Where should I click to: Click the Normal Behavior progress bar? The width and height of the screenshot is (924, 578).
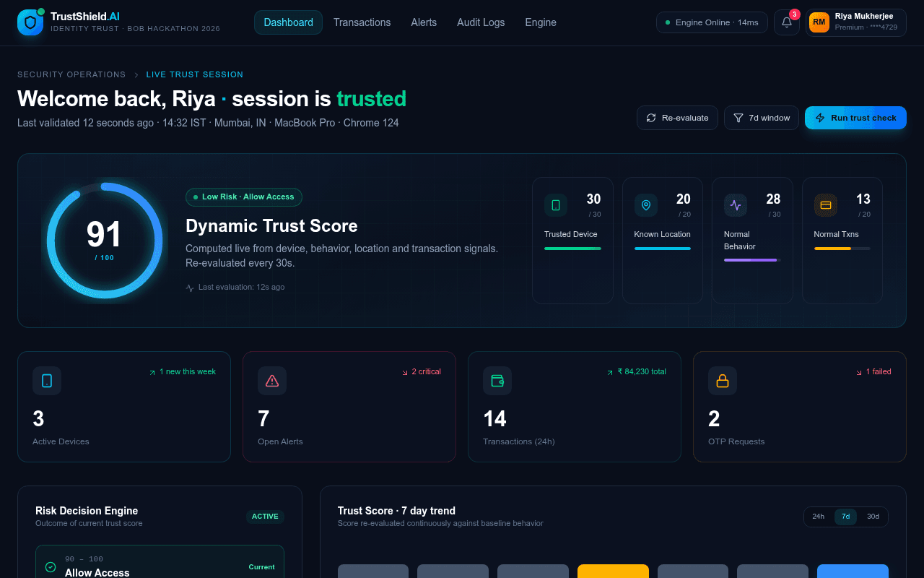pyautogui.click(x=752, y=260)
